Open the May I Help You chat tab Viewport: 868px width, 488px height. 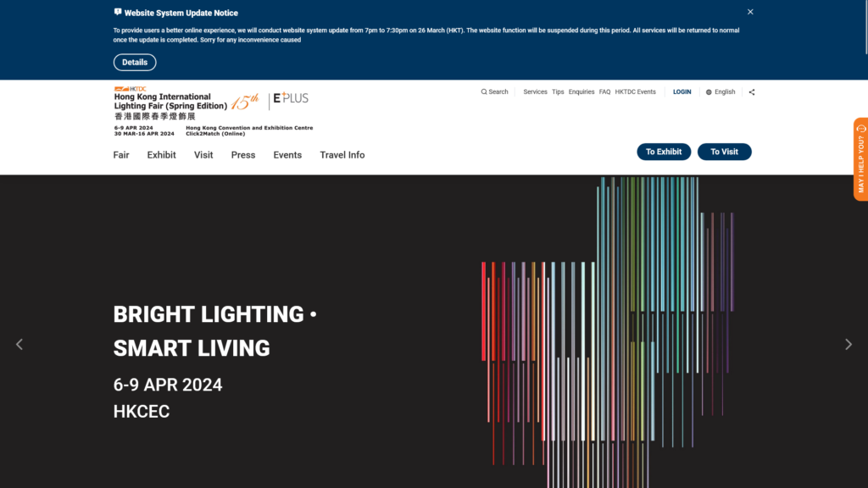(x=860, y=159)
